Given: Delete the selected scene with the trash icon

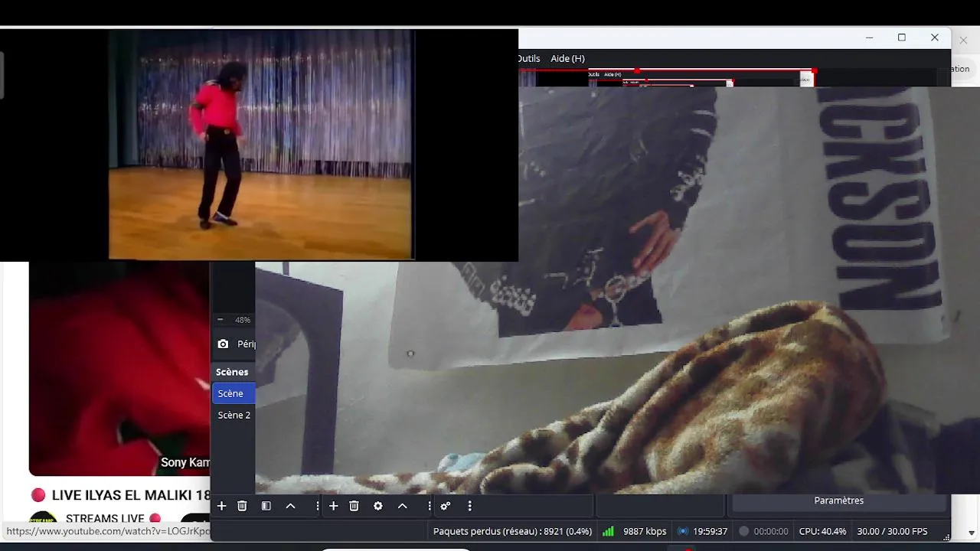Looking at the screenshot, I should (x=242, y=506).
